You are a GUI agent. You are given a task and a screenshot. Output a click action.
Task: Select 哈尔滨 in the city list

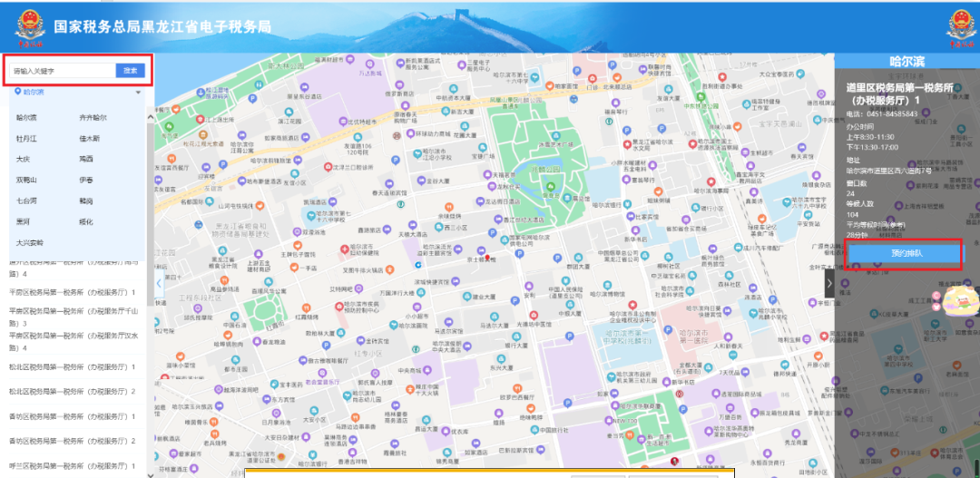coord(27,118)
